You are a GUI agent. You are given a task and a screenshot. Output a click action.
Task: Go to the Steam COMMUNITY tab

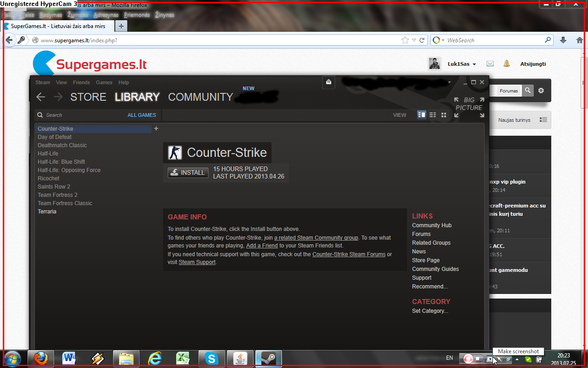point(201,97)
